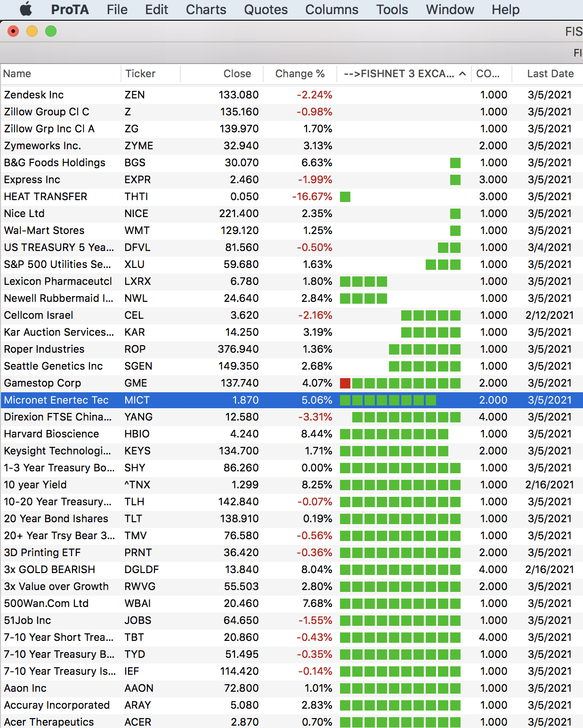Open the Help menu

point(505,9)
